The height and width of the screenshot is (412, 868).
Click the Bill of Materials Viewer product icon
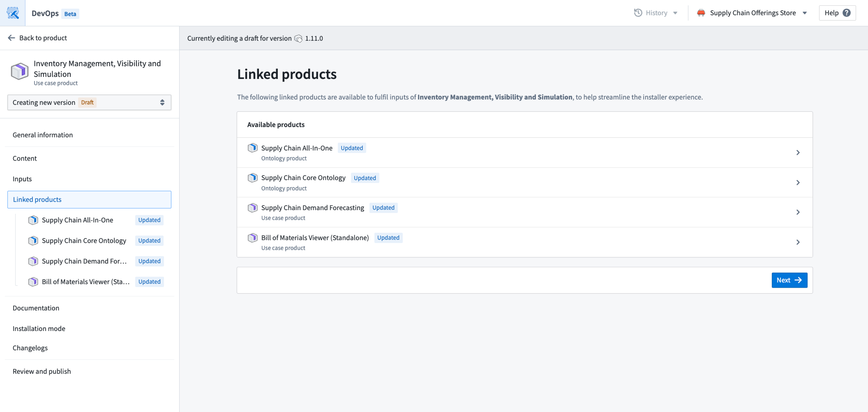[252, 238]
